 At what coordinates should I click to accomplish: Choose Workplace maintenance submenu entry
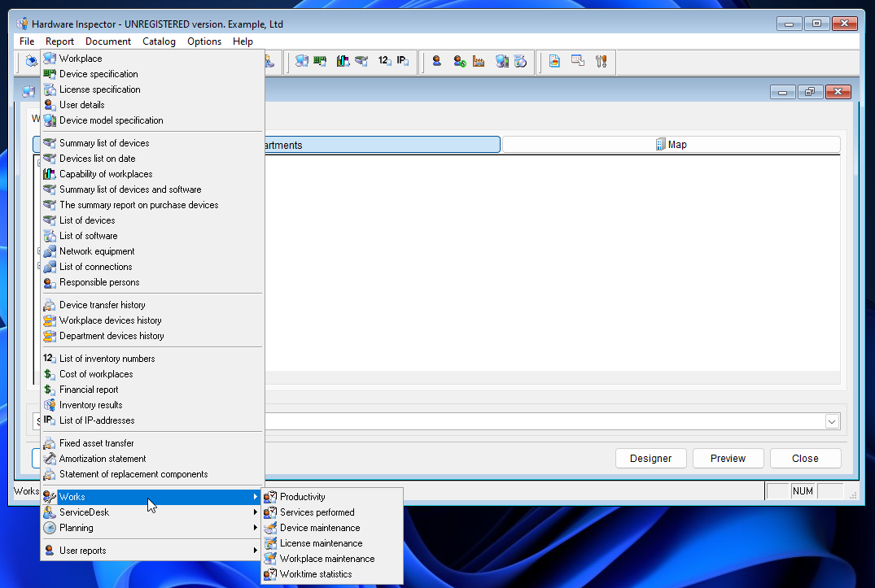(x=332, y=559)
